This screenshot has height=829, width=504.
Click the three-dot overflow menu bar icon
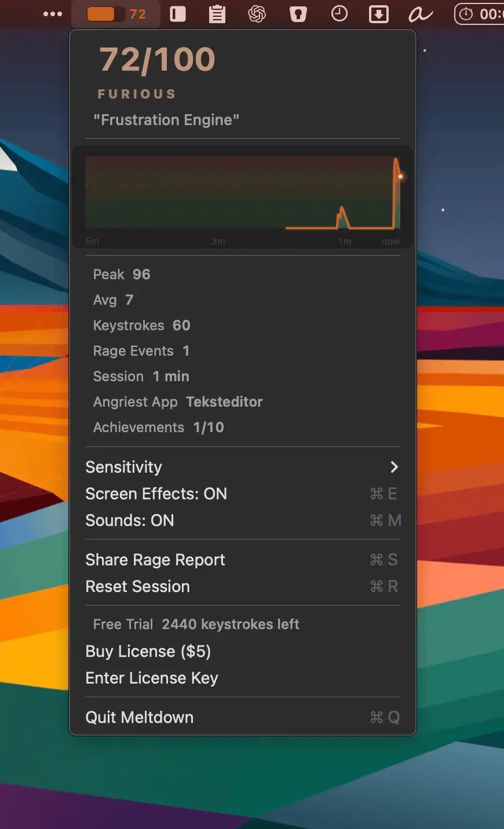click(53, 14)
